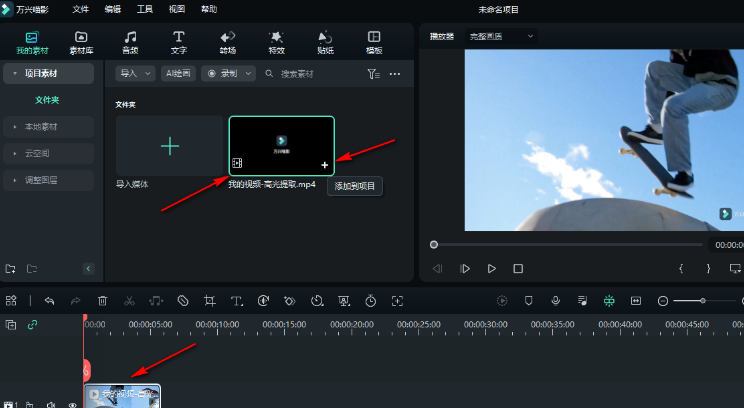This screenshot has width=744, height=408.
Task: Expand the 本地素材 section
Action: (48, 127)
